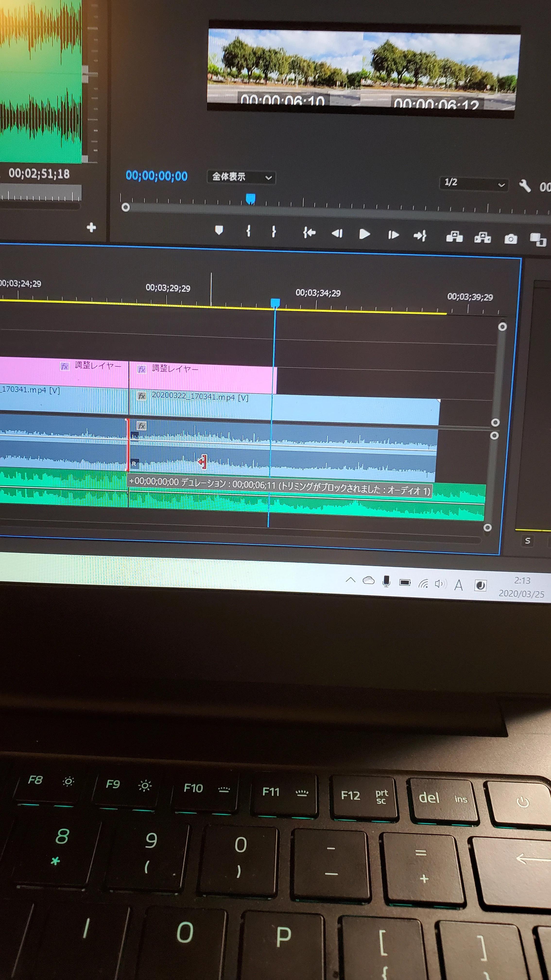
Task: Click the Extract button
Action: [x=482, y=238]
